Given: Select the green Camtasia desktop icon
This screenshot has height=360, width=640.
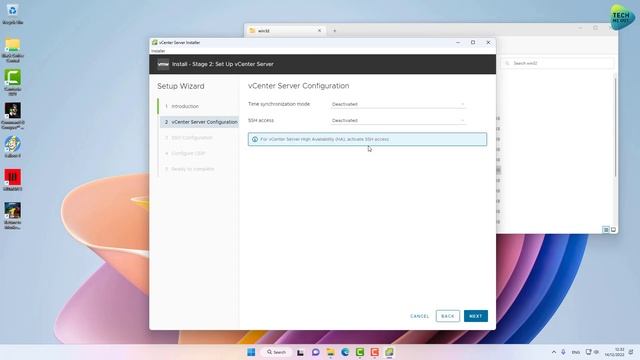Looking at the screenshot, I should (13, 82).
